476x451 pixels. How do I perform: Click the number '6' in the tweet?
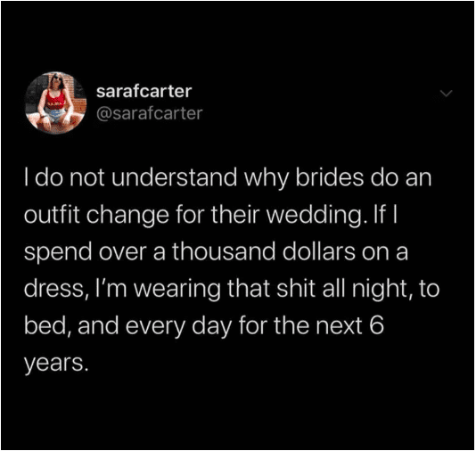tap(377, 325)
